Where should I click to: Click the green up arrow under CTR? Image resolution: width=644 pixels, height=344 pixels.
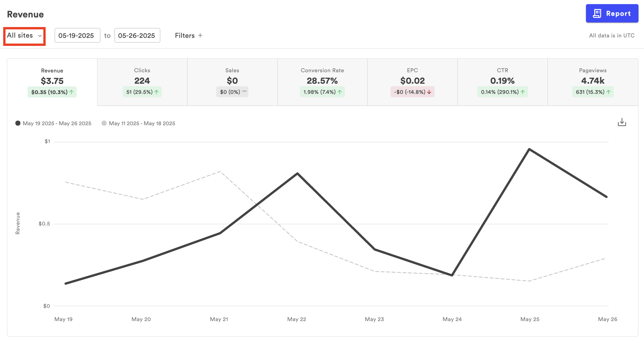pos(522,92)
